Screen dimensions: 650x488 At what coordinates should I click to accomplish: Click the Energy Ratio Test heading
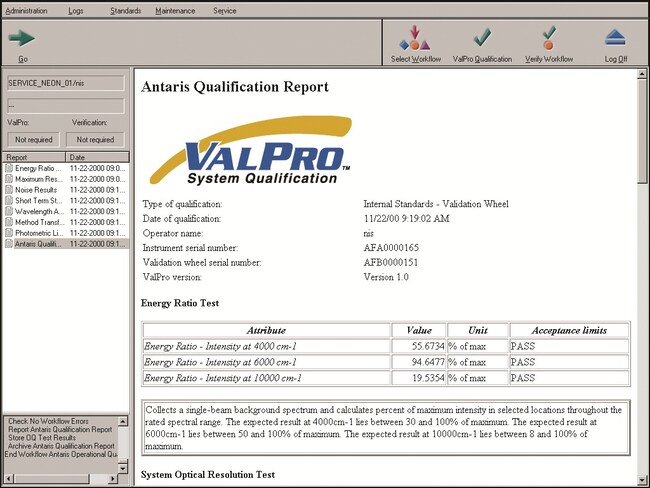[x=180, y=303]
